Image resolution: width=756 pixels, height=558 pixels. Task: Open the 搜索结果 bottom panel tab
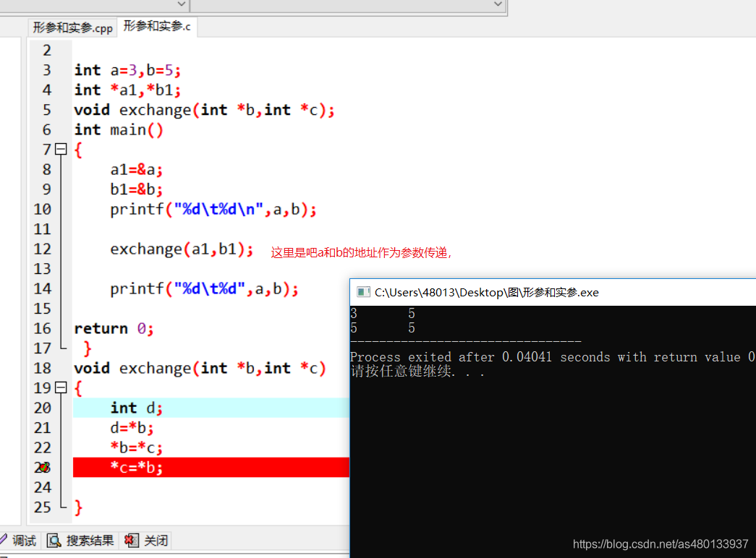point(80,541)
